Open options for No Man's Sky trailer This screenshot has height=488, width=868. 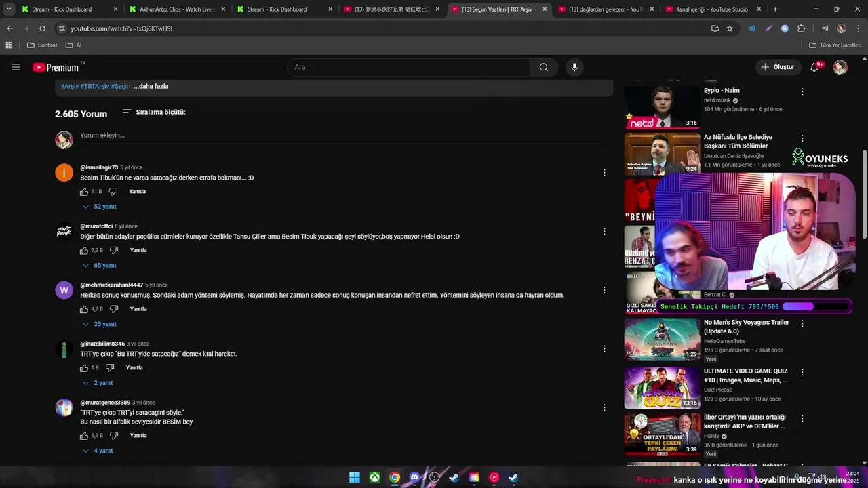tap(802, 323)
